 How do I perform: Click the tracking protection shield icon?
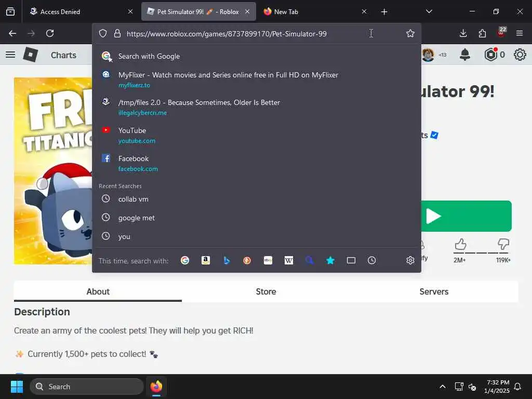tap(103, 33)
